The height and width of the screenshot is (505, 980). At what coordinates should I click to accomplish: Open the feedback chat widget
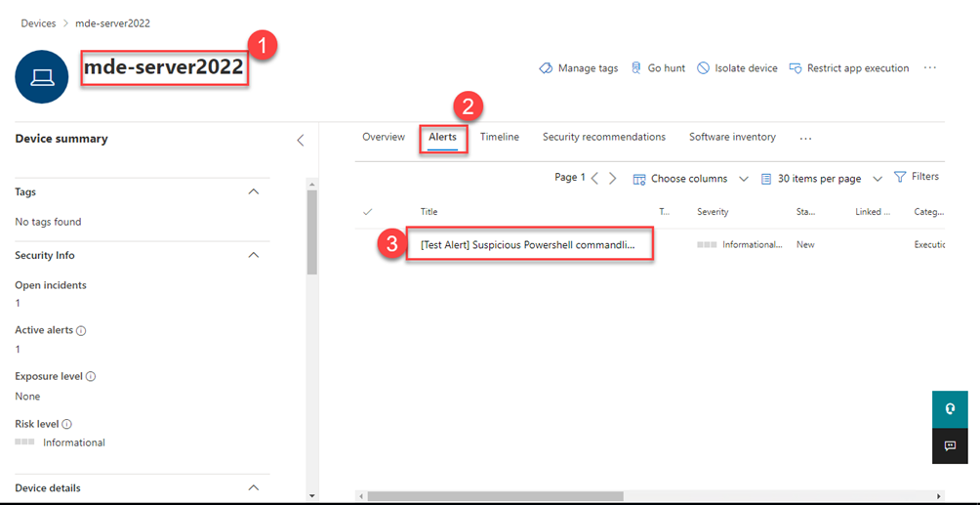950,445
